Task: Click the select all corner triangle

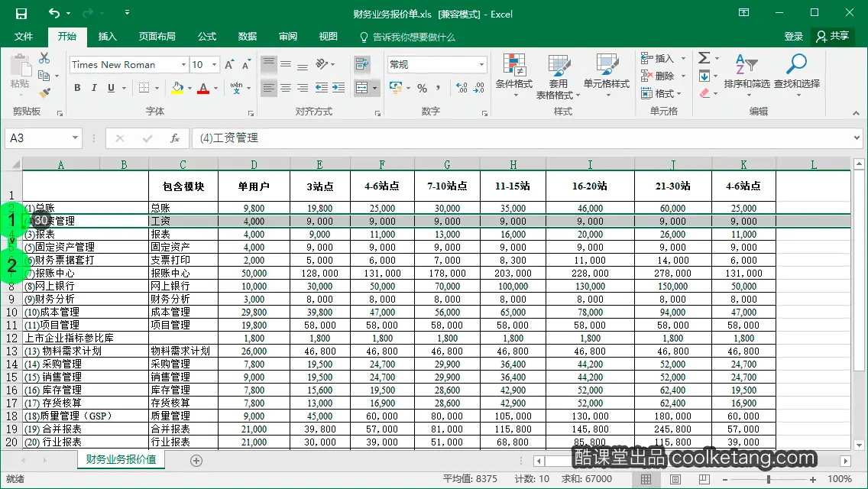Action: point(15,164)
